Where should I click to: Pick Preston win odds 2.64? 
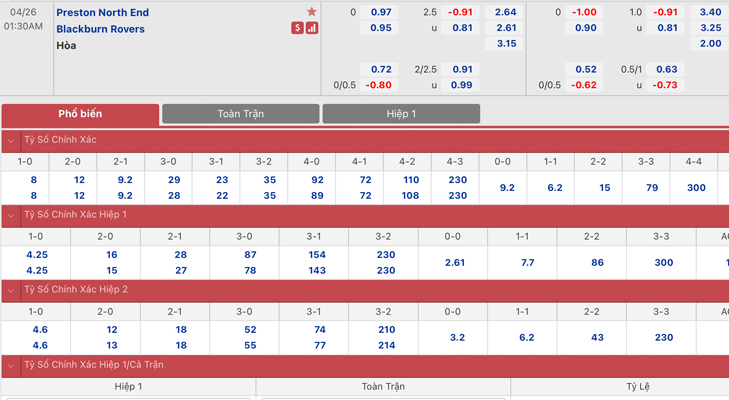point(505,12)
